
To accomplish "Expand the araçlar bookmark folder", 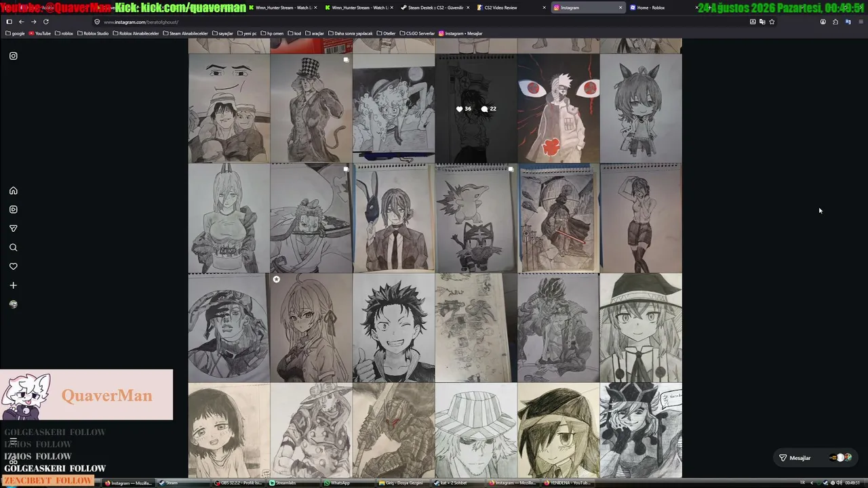I will coord(314,33).
